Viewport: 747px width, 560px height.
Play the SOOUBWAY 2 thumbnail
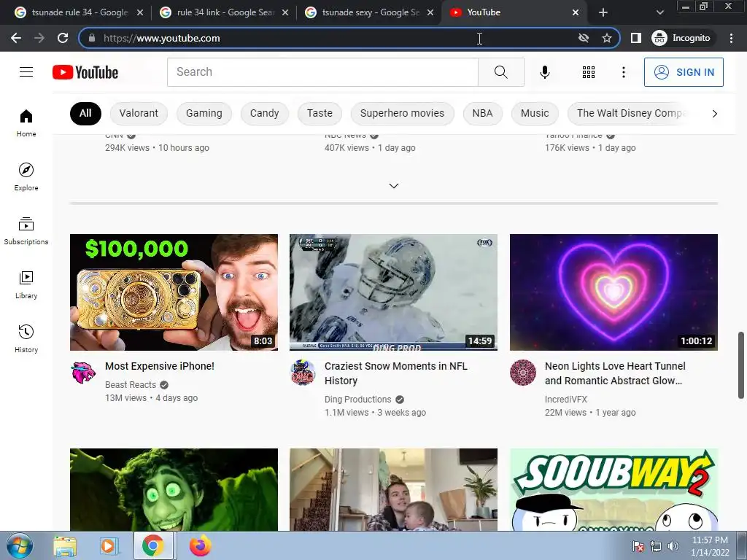614,489
